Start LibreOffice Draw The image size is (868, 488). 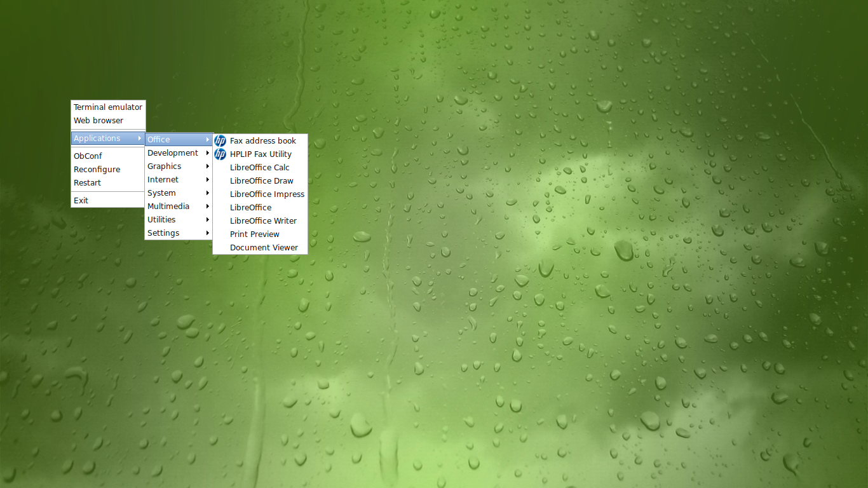click(260, 181)
